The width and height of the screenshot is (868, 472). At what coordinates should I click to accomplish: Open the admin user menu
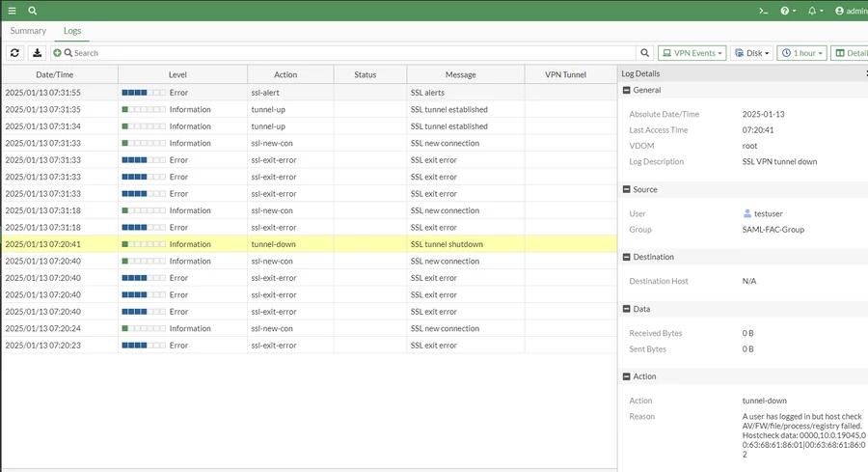[852, 11]
